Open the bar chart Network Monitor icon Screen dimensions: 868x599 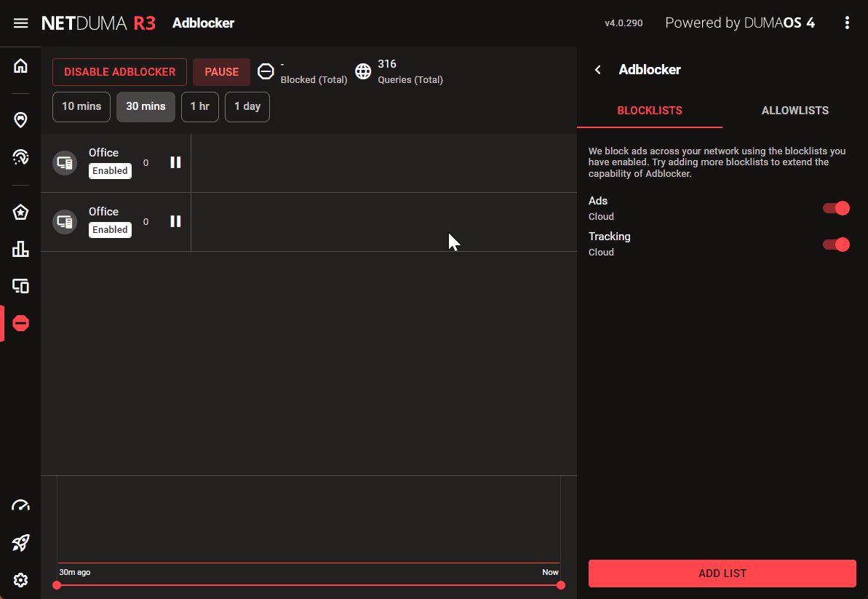click(x=20, y=250)
